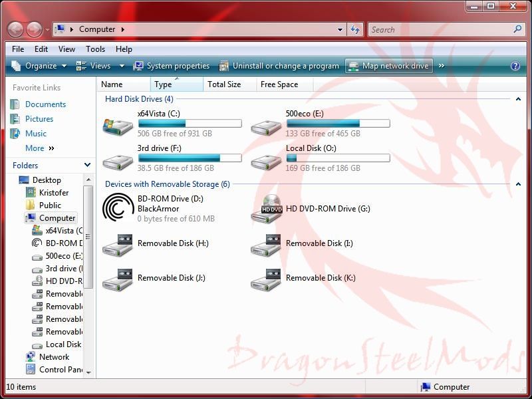Screen dimensions: 532x399
Task: Click System properties toolbar button
Action: (171, 66)
